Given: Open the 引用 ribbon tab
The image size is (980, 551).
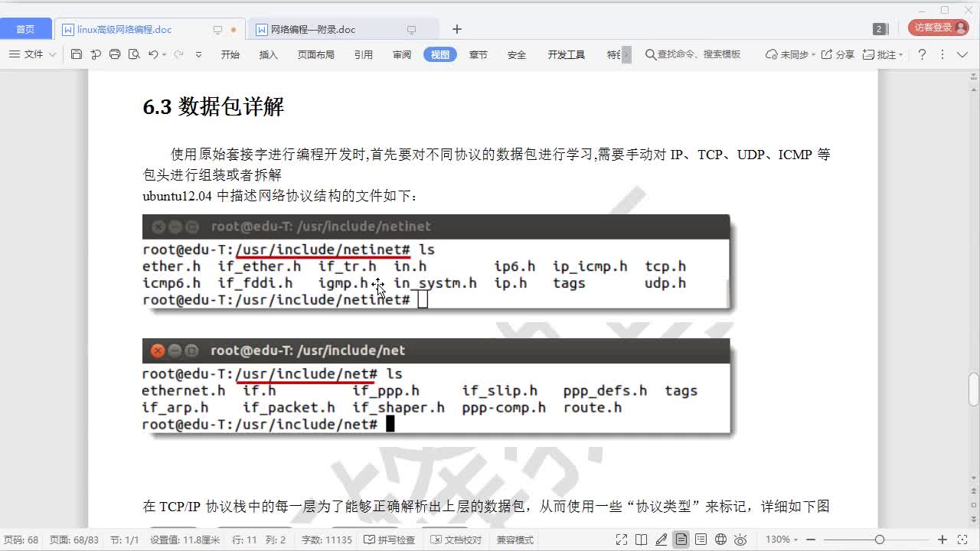Looking at the screenshot, I should click(x=364, y=54).
